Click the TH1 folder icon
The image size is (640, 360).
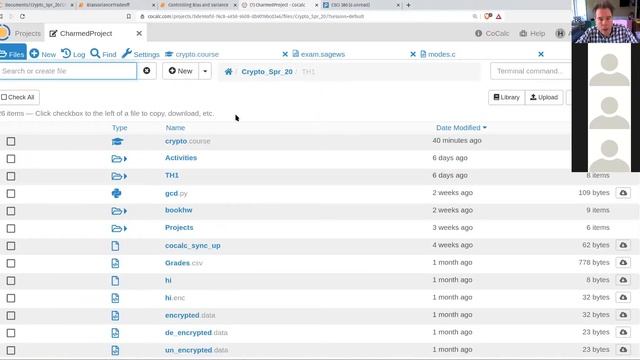[x=119, y=176]
